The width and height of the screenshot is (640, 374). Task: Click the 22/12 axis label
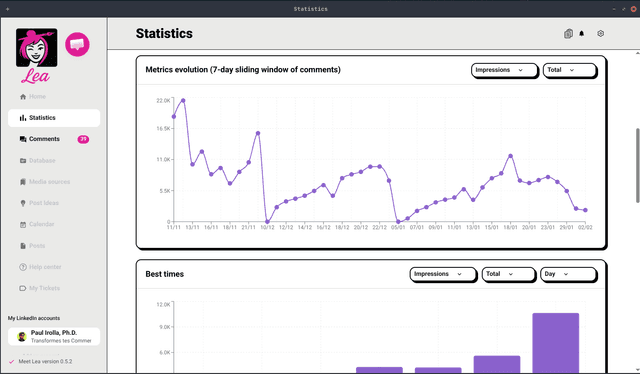380,227
